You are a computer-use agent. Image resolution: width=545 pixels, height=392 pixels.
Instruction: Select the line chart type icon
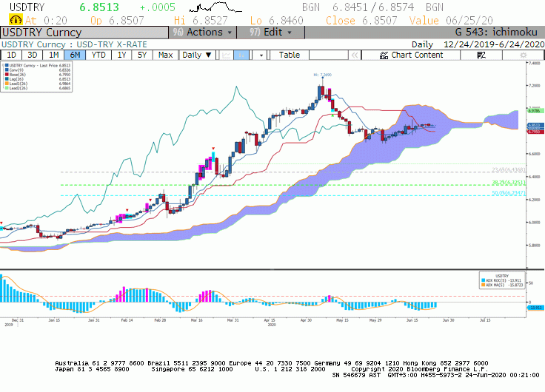point(227,55)
